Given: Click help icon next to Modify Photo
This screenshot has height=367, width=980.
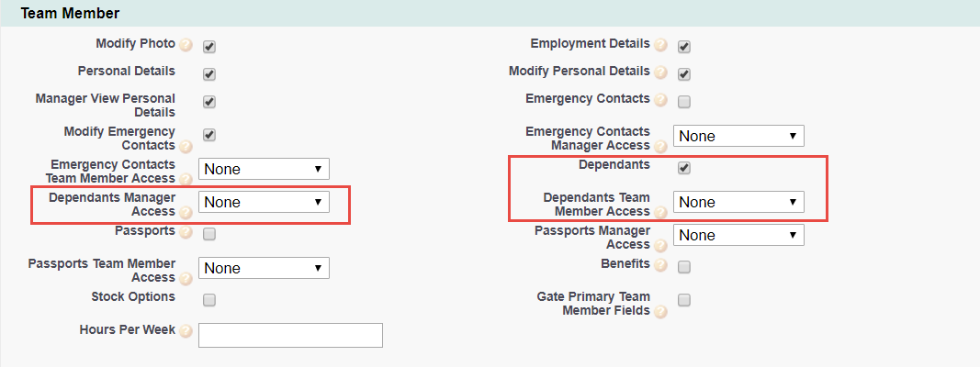Looking at the screenshot, I should (x=186, y=46).
